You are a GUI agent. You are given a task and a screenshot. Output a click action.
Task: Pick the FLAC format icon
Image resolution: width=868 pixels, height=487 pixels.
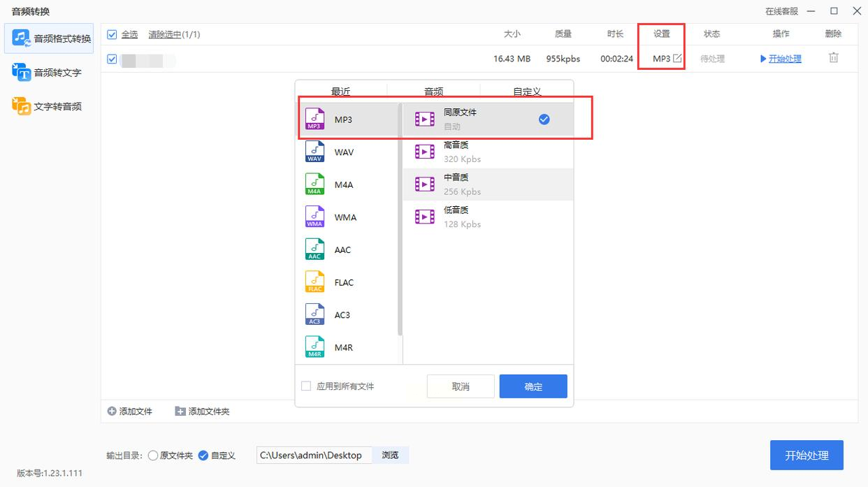click(315, 282)
